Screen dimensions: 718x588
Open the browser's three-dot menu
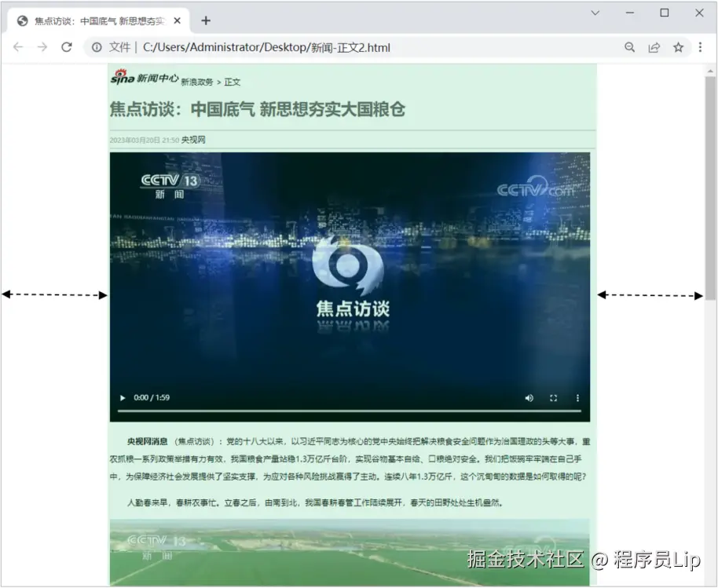(x=701, y=47)
